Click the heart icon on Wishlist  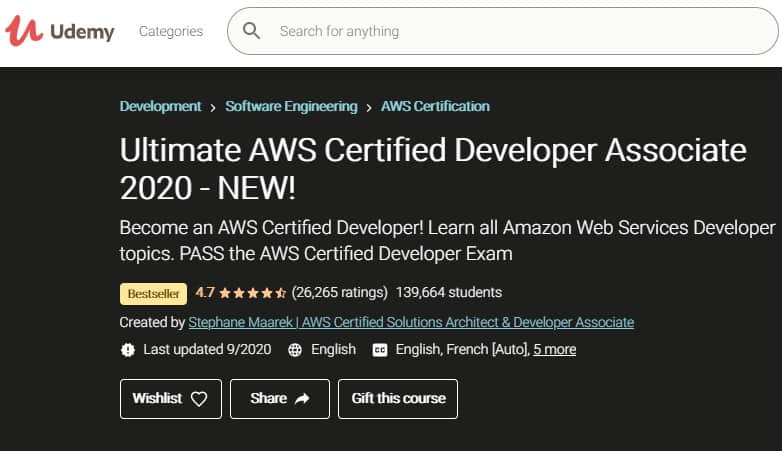[199, 398]
